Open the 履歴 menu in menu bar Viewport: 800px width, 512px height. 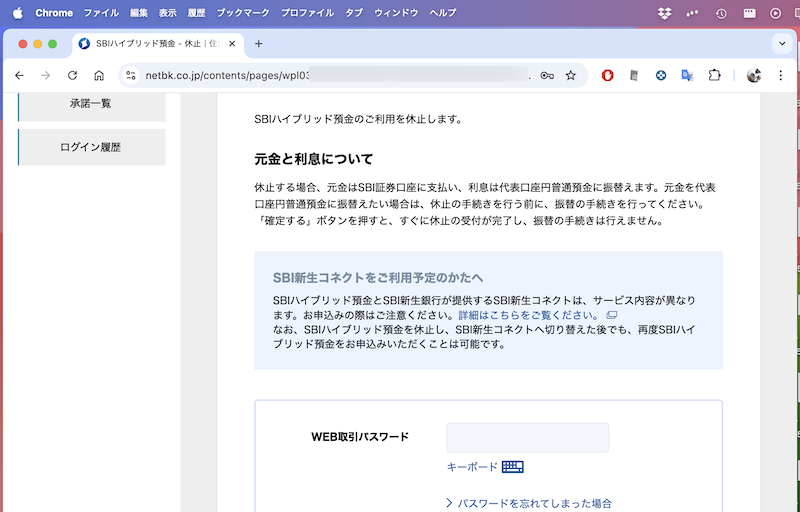(196, 13)
